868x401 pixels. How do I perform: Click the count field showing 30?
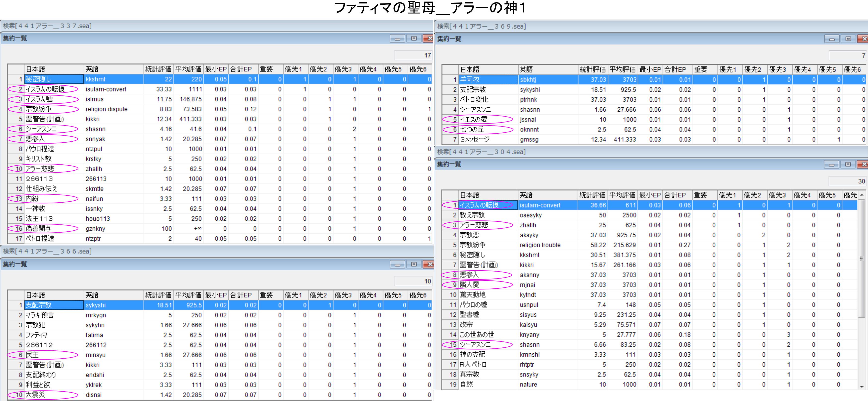[847, 181]
